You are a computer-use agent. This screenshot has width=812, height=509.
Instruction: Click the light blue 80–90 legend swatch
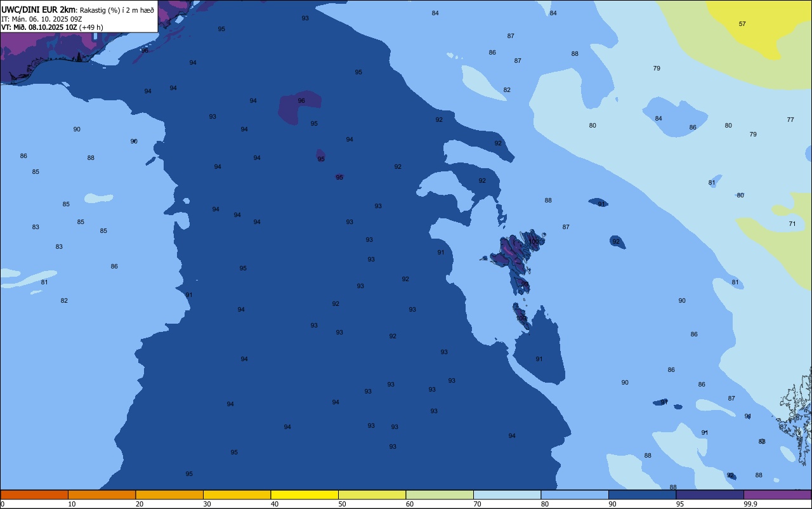tap(575, 494)
